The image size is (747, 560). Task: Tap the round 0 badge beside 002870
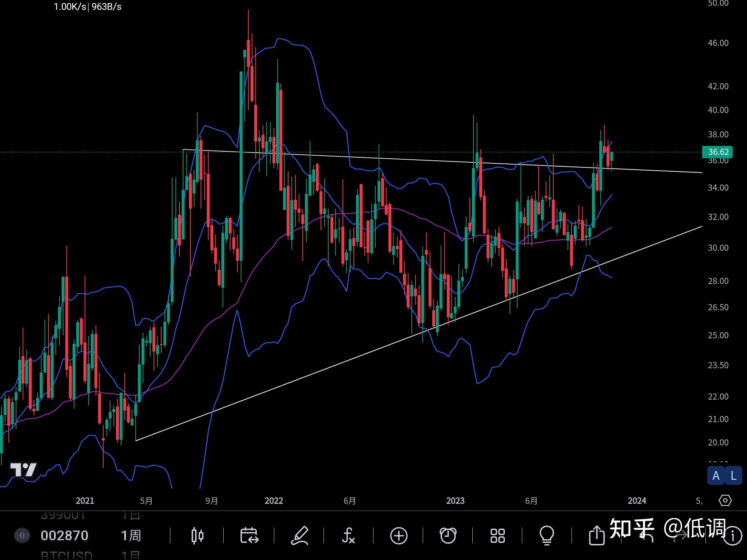pos(22,536)
